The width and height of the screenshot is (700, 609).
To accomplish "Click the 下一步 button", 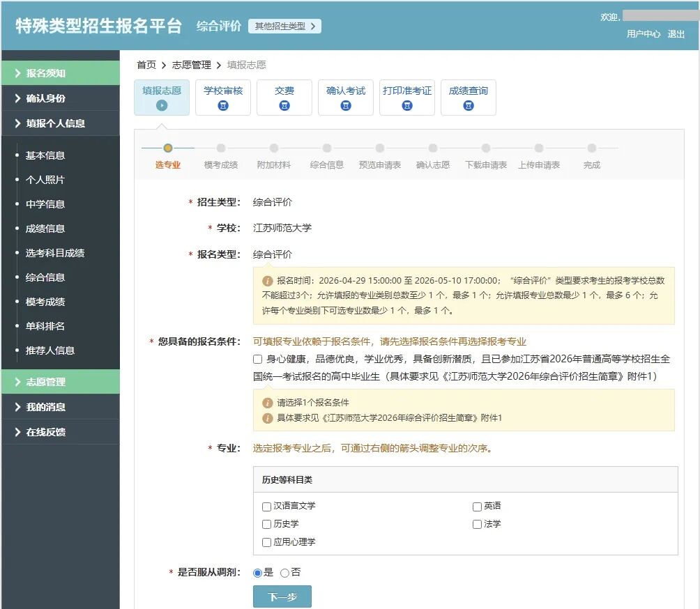I will [282, 597].
